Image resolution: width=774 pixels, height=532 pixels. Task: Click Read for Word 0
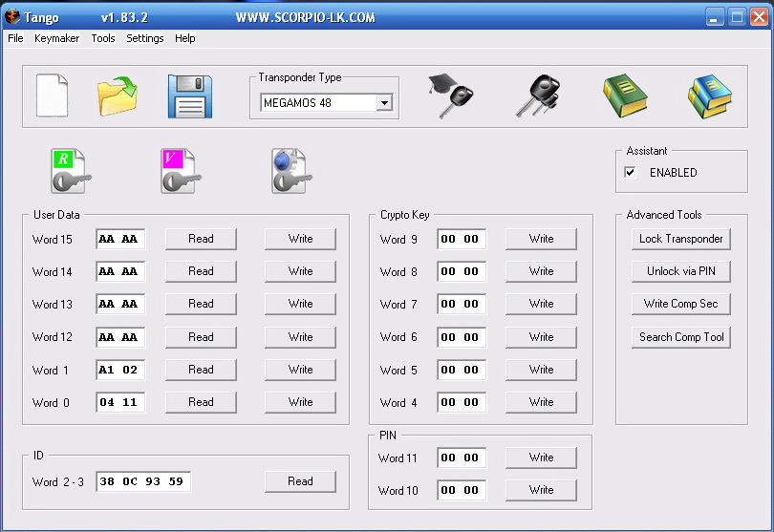click(x=201, y=402)
